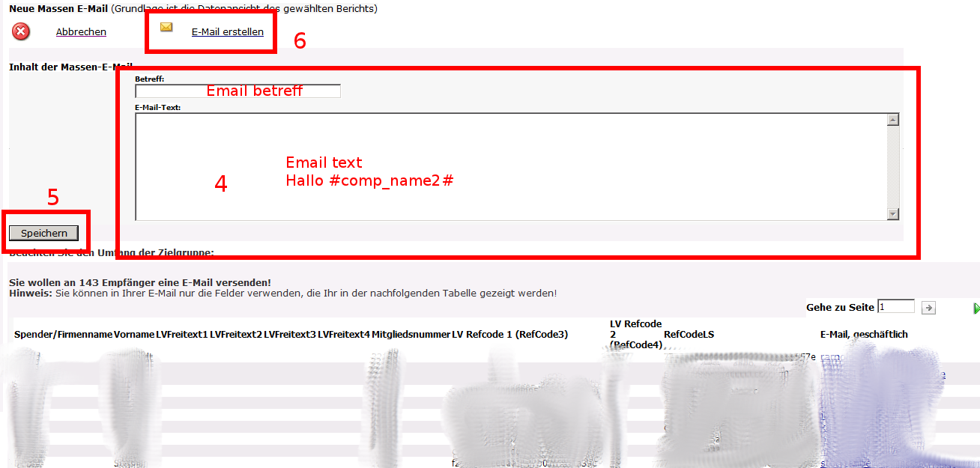The width and height of the screenshot is (980, 468).
Task: Click the yellow envelope mail icon
Action: 166,27
